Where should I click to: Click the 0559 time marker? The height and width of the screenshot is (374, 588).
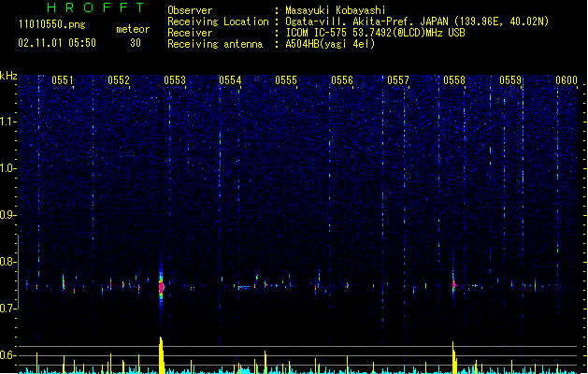coord(510,80)
